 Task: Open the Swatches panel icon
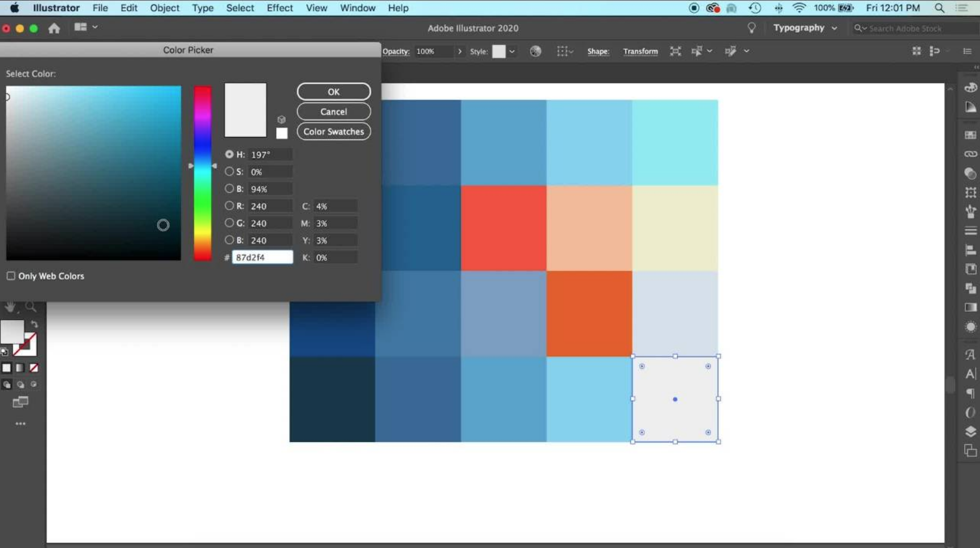(970, 135)
